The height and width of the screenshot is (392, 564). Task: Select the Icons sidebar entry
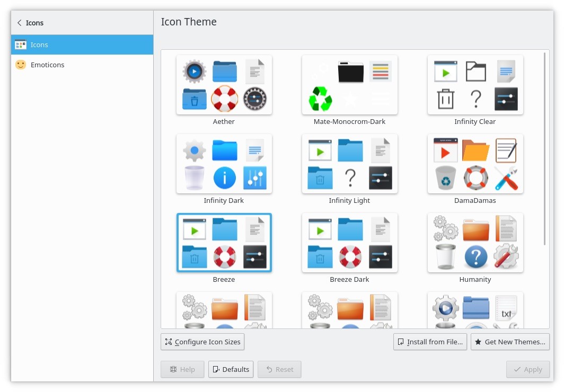82,44
